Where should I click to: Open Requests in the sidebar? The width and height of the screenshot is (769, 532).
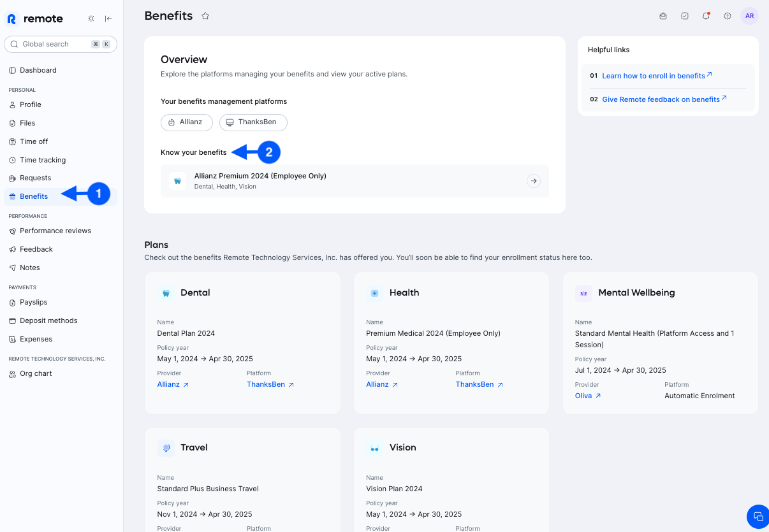(x=61, y=178)
